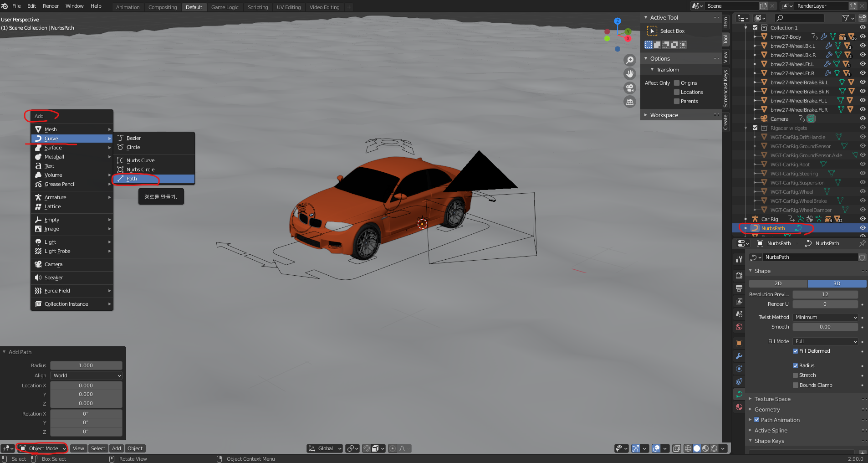Hide the NurbsPath object with its eye icon
The image size is (868, 463).
point(863,228)
